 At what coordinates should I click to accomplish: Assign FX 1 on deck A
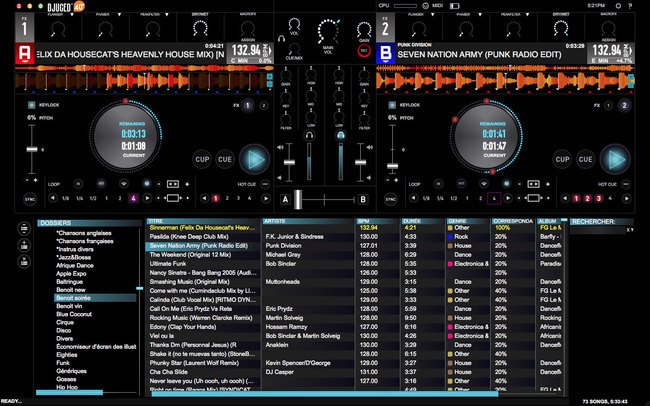(248, 105)
